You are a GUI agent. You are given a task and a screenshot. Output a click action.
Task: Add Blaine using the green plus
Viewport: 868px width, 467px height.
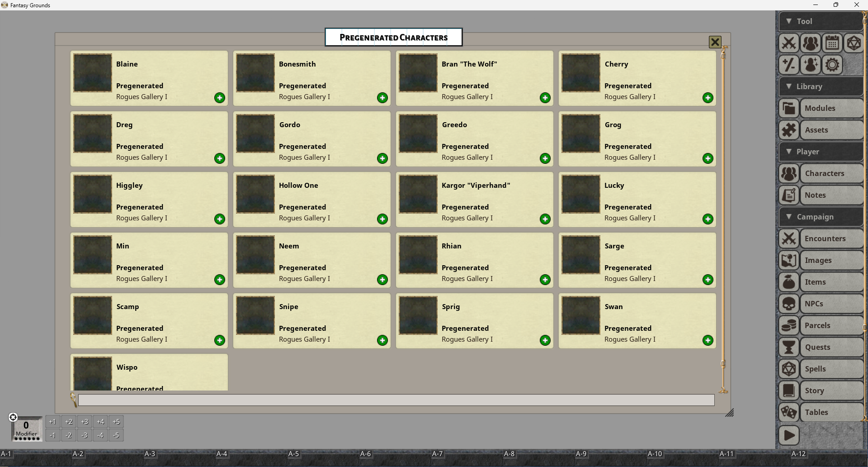pyautogui.click(x=220, y=98)
